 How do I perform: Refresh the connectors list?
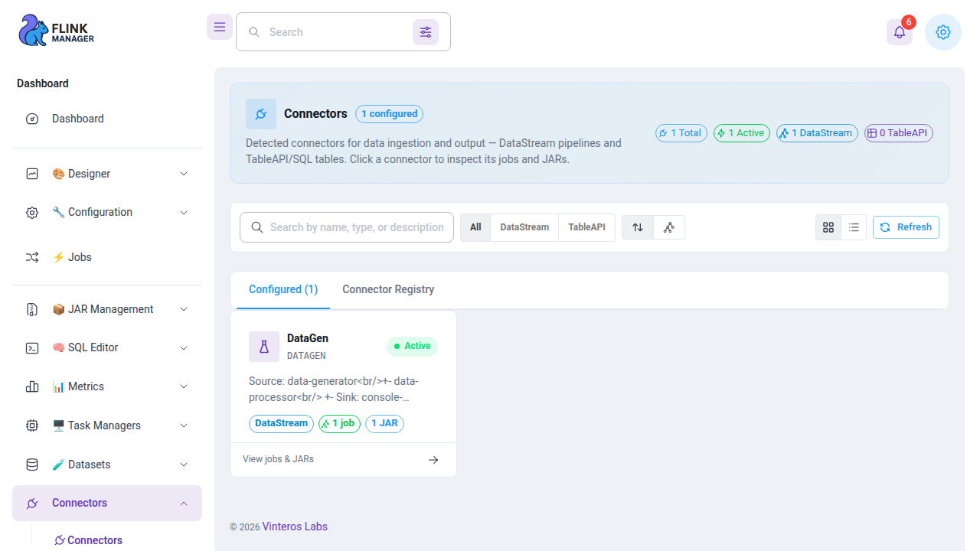[906, 227]
